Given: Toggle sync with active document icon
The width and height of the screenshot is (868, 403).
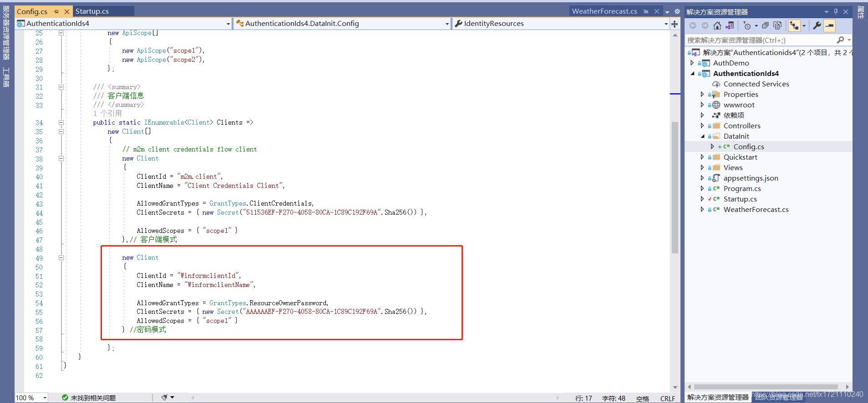Looking at the screenshot, I should click(794, 26).
